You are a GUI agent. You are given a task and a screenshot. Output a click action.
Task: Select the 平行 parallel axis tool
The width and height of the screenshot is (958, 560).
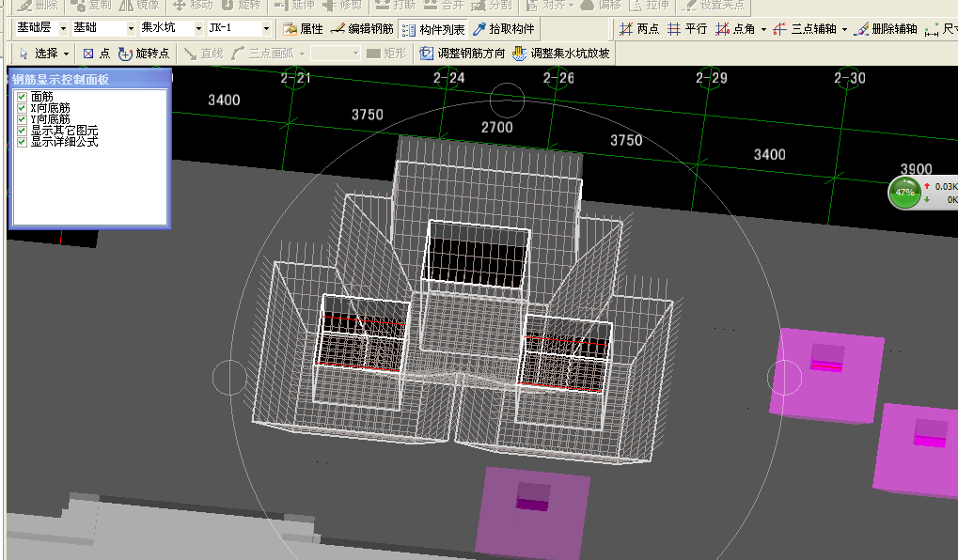click(686, 29)
